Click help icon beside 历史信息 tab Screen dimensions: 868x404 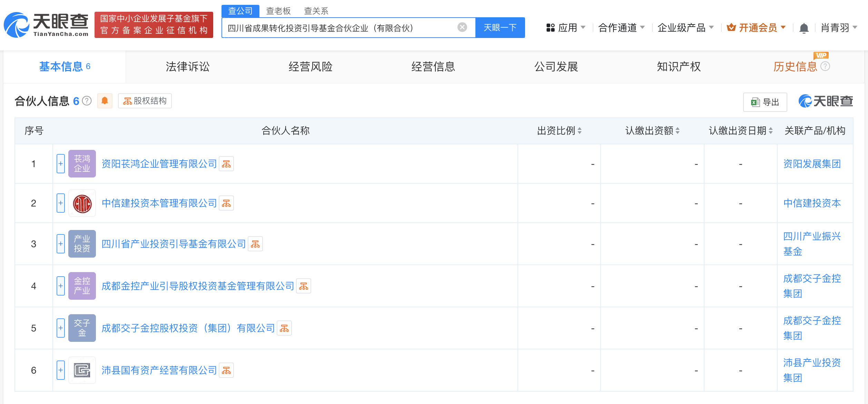point(825,66)
